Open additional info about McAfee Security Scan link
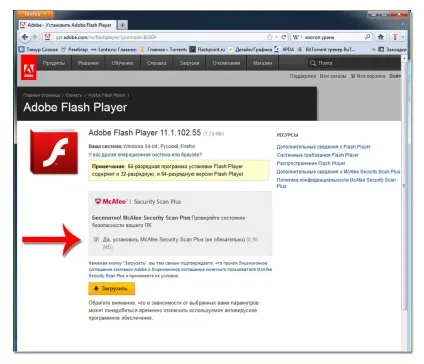424x364 pixels. [x=338, y=172]
